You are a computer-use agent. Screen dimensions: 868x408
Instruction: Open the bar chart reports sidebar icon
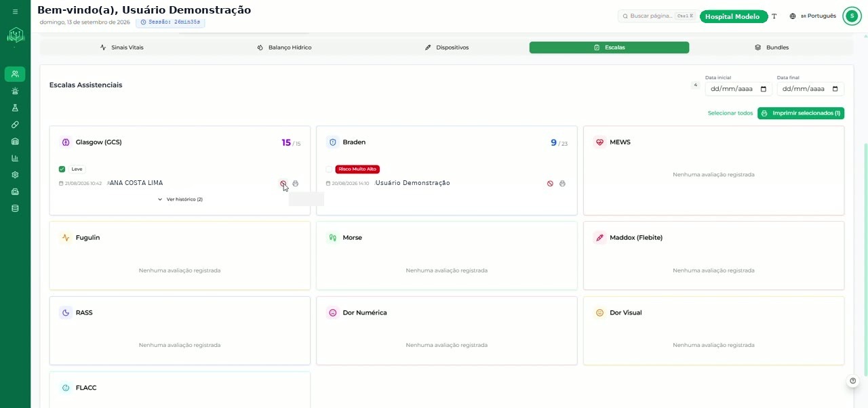tap(15, 158)
